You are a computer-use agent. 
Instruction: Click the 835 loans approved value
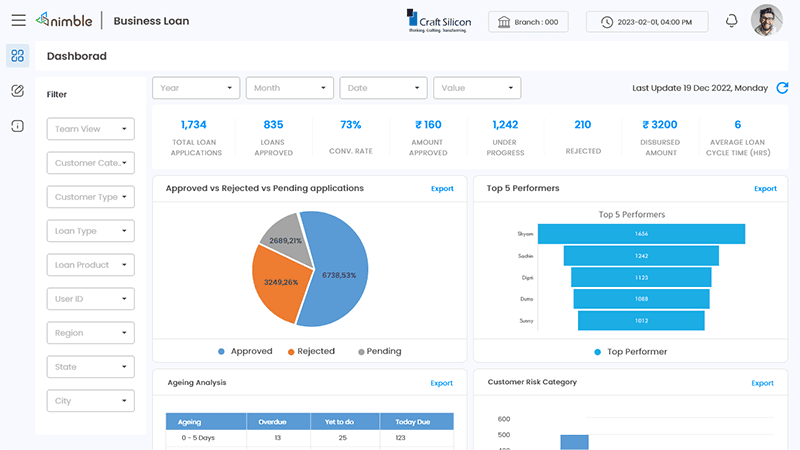point(273,124)
